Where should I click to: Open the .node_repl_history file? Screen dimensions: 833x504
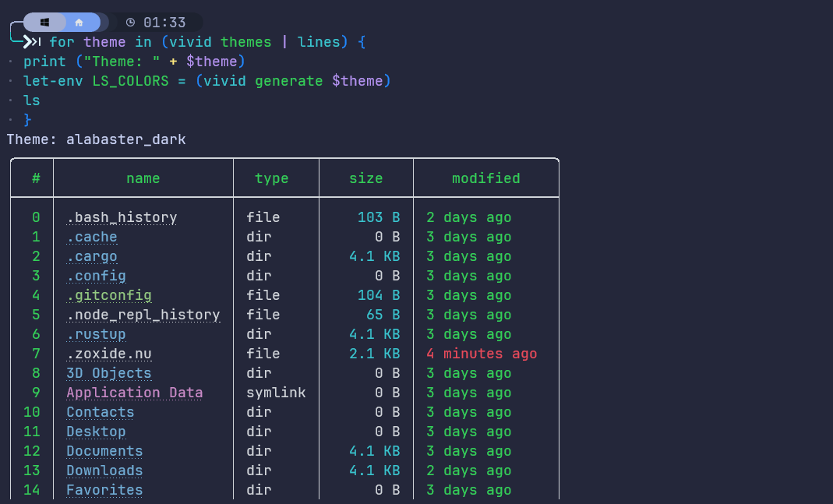tap(143, 315)
